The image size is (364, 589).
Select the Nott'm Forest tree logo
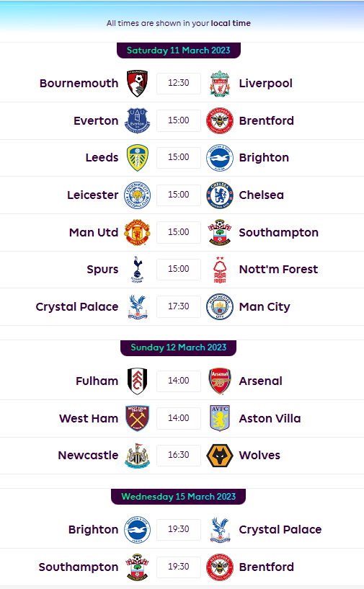[220, 270]
